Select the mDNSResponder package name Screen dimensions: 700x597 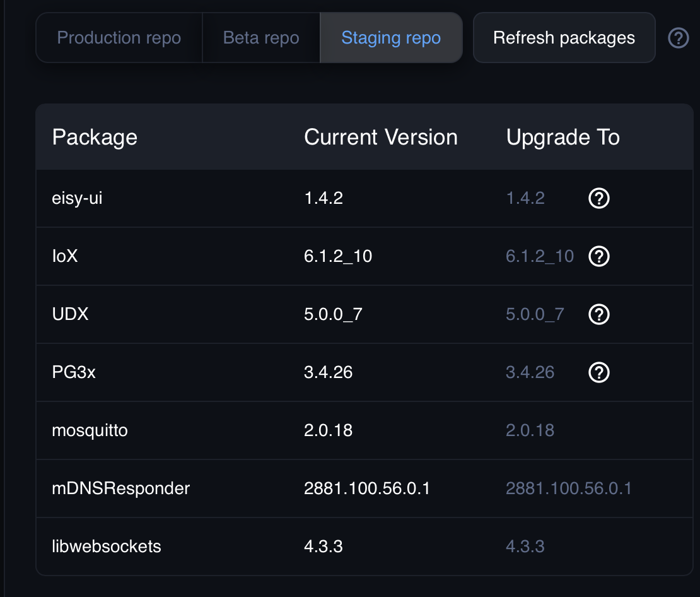pyautogui.click(x=121, y=488)
